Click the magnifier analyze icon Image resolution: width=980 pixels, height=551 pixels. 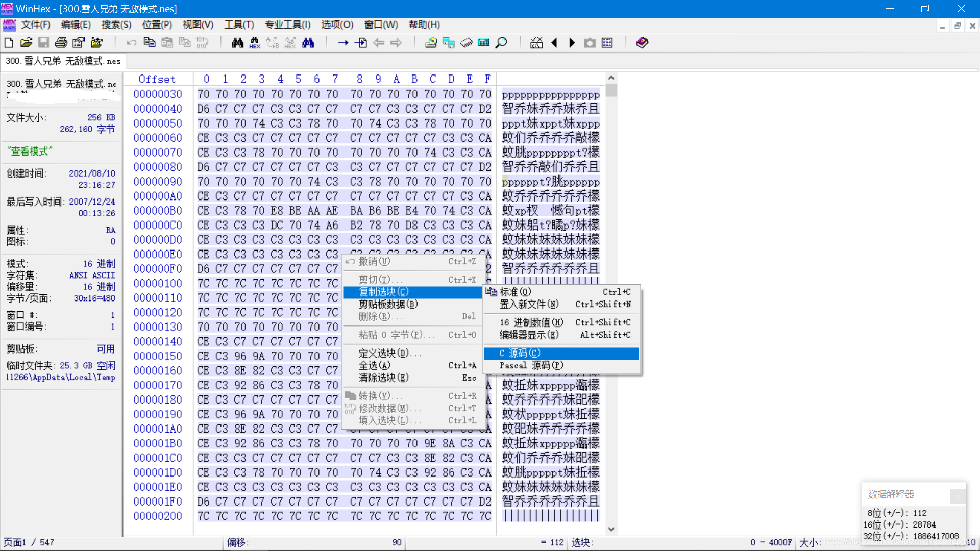point(502,43)
